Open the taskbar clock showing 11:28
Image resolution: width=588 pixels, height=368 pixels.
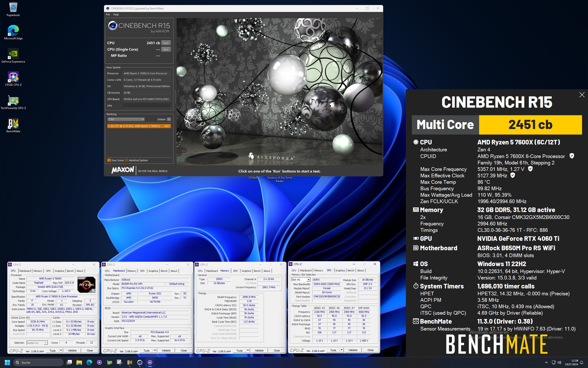tap(571, 362)
